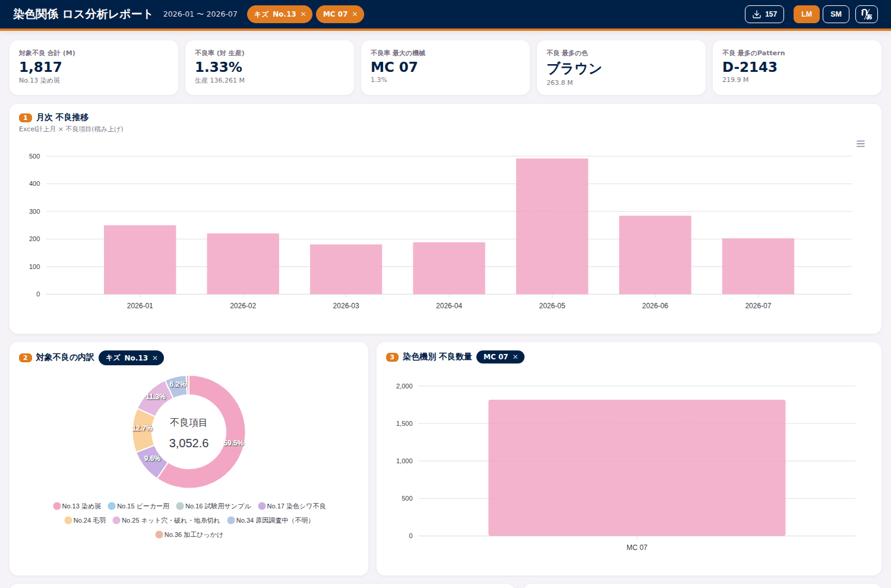Screen dimensions: 891x588
Task: Select the 2026-02 bar in monthly chart
Action: [243, 264]
